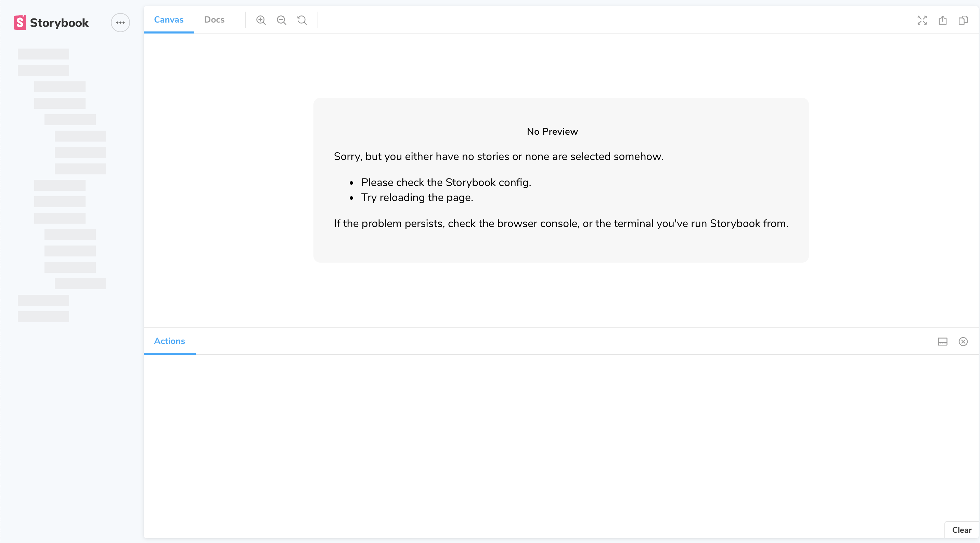
Task: Reset the canvas zoom level
Action: 302,20
